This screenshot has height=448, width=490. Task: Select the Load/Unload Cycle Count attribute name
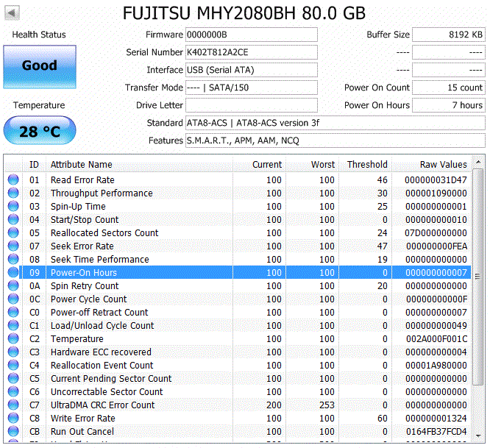pos(102,326)
